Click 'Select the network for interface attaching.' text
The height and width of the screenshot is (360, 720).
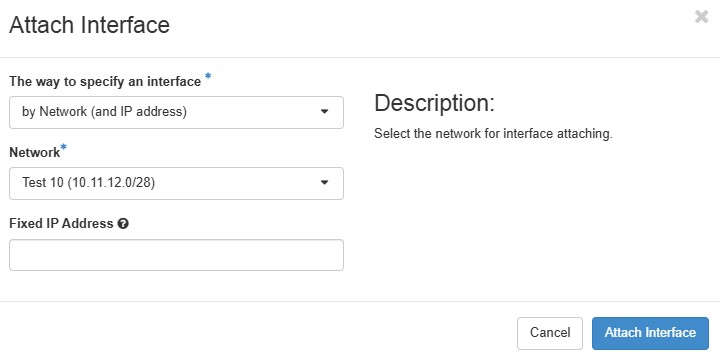pyautogui.click(x=493, y=134)
